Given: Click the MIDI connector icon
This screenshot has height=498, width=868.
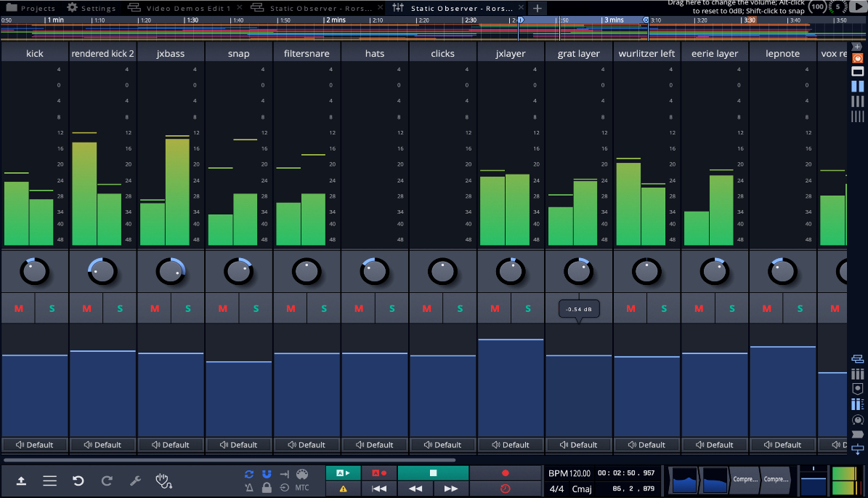Looking at the screenshot, I should [x=302, y=474].
